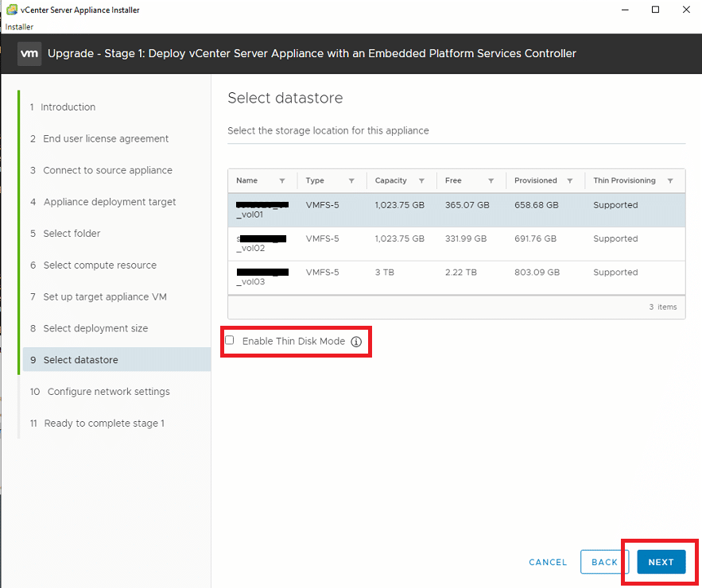This screenshot has height=588, width=702.
Task: Go to Set up target appliance VM step
Action: tap(99, 297)
